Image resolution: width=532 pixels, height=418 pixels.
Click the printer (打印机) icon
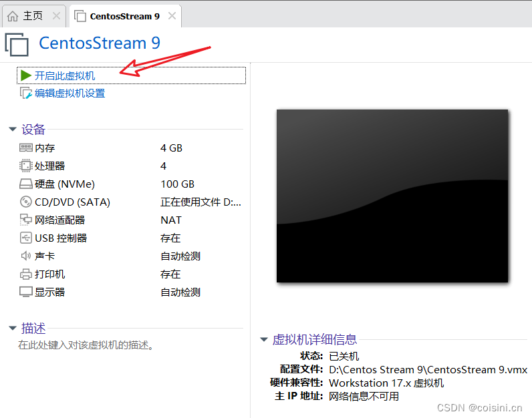coord(26,274)
